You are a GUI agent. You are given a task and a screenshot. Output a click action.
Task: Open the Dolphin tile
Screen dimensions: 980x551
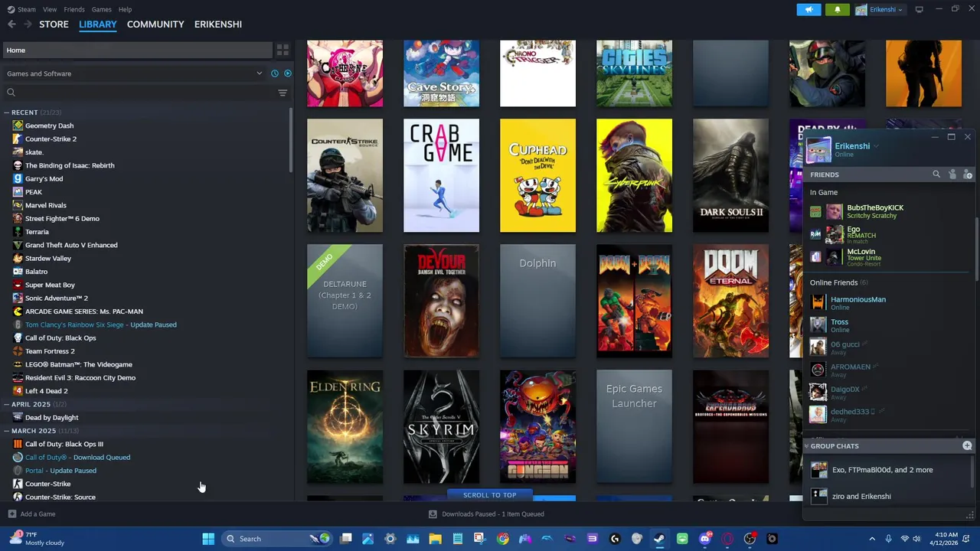point(537,301)
